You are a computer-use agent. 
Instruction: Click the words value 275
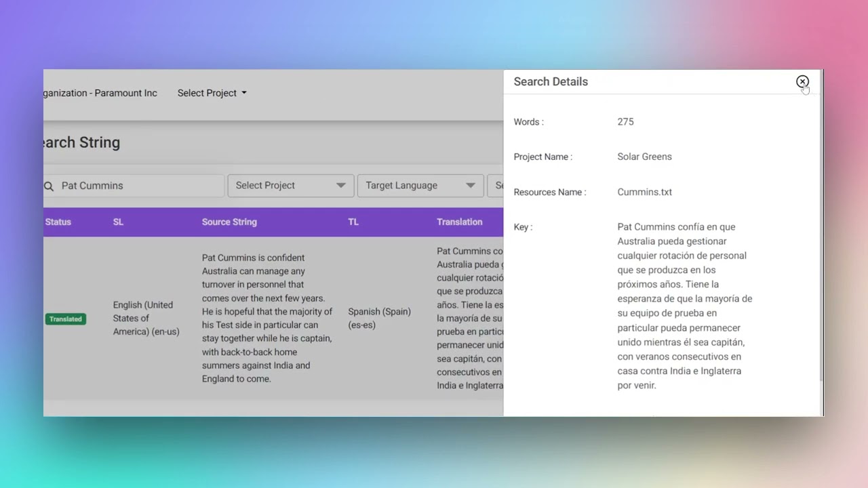pos(625,122)
